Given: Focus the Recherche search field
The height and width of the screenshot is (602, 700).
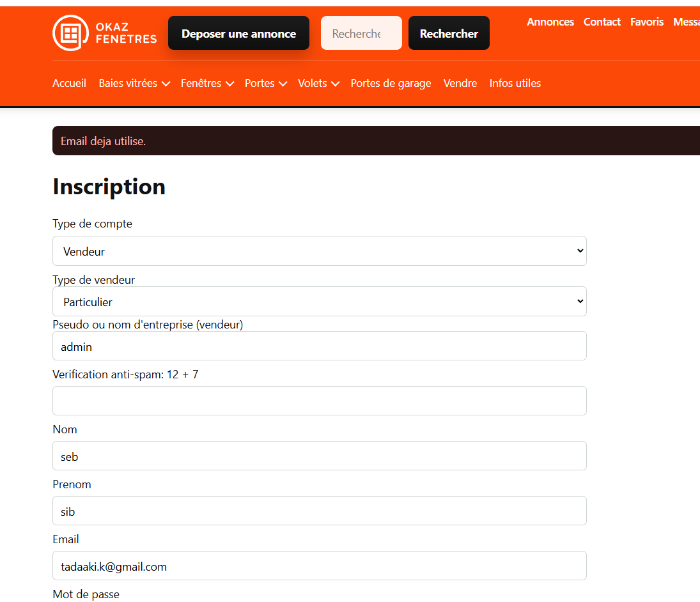Looking at the screenshot, I should tap(361, 33).
